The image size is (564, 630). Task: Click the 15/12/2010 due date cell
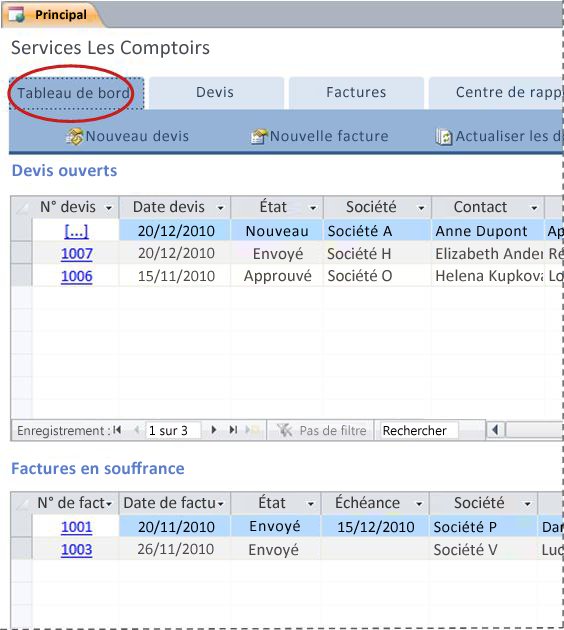(x=375, y=527)
